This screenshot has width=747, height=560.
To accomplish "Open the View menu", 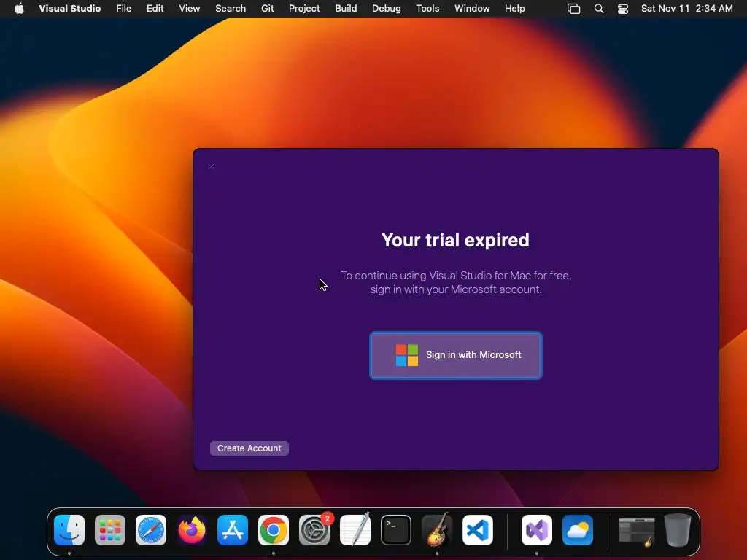I will click(189, 9).
